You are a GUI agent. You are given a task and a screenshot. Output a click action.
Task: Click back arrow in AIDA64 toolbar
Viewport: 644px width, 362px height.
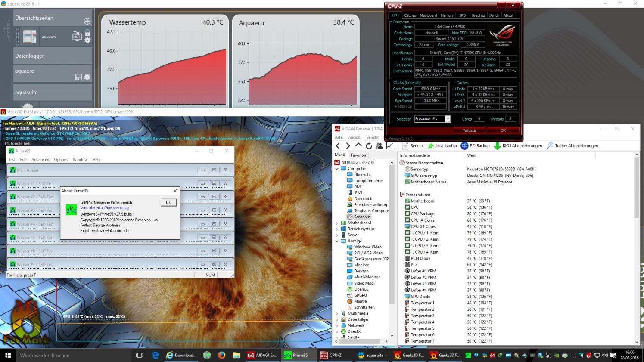(x=338, y=146)
